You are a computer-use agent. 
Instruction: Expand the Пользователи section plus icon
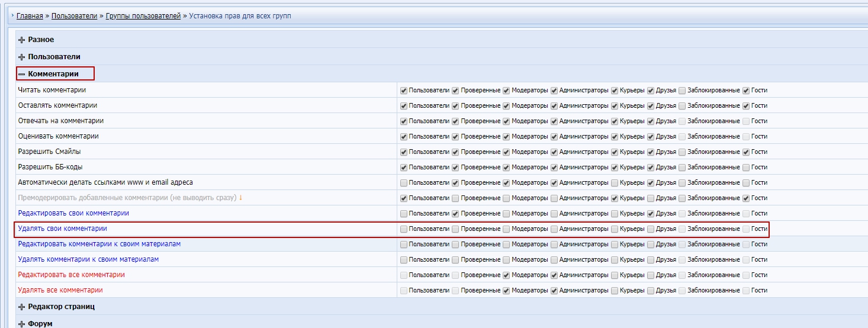[x=22, y=57]
